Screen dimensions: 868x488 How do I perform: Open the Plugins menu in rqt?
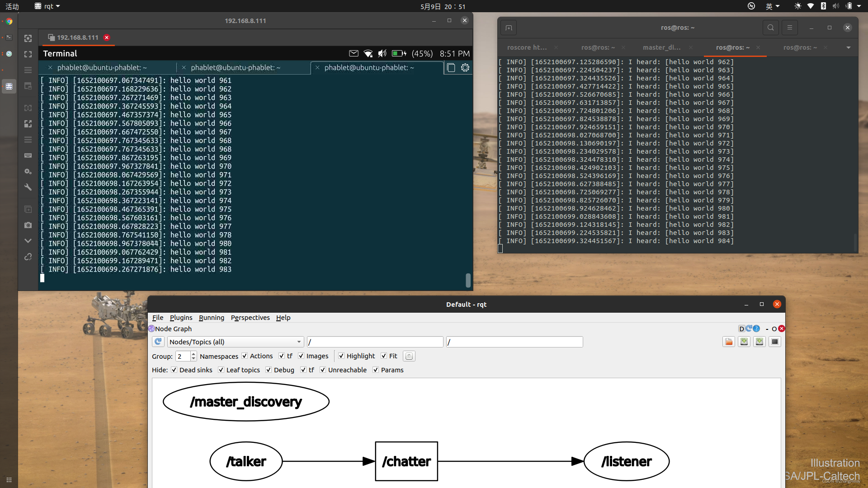pos(181,318)
